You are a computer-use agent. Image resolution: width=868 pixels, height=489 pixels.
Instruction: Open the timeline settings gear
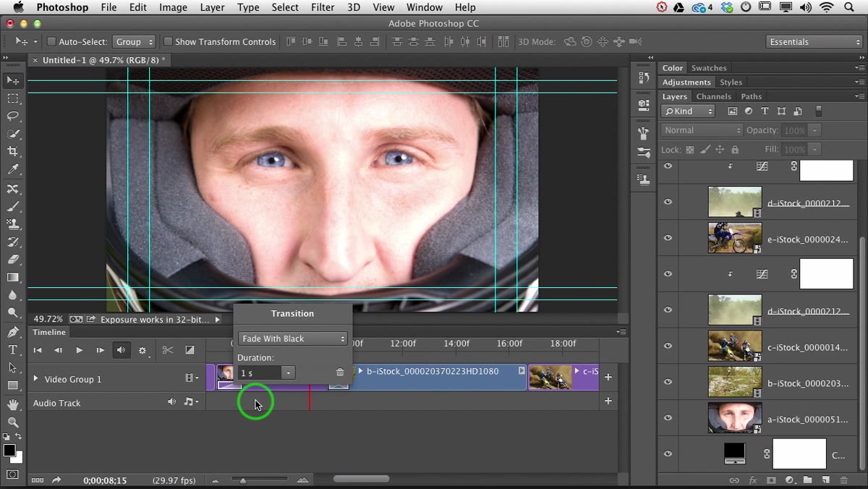coord(142,351)
